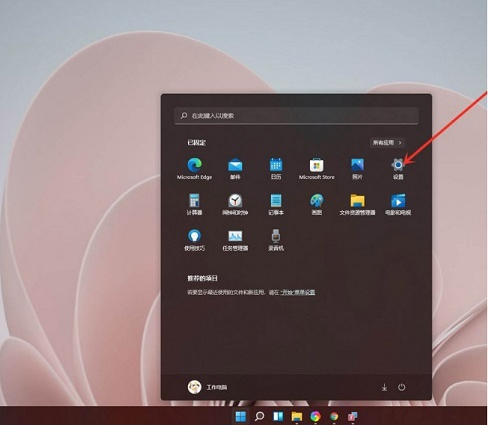Open the Calendar (日历) app
The image size is (489, 425).
coord(276,169)
